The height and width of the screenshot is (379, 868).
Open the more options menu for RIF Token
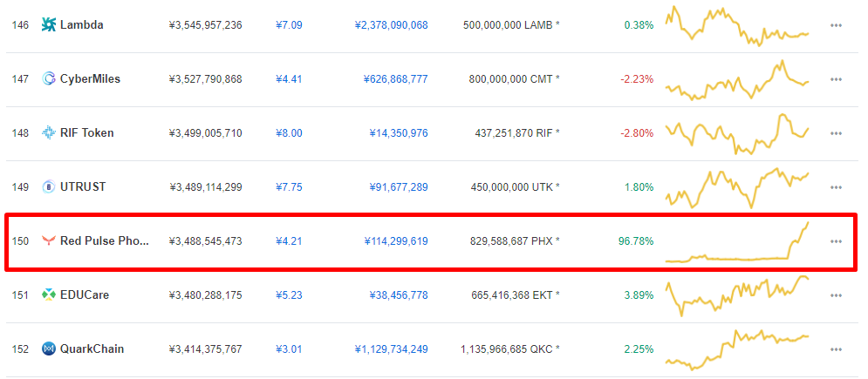point(836,133)
